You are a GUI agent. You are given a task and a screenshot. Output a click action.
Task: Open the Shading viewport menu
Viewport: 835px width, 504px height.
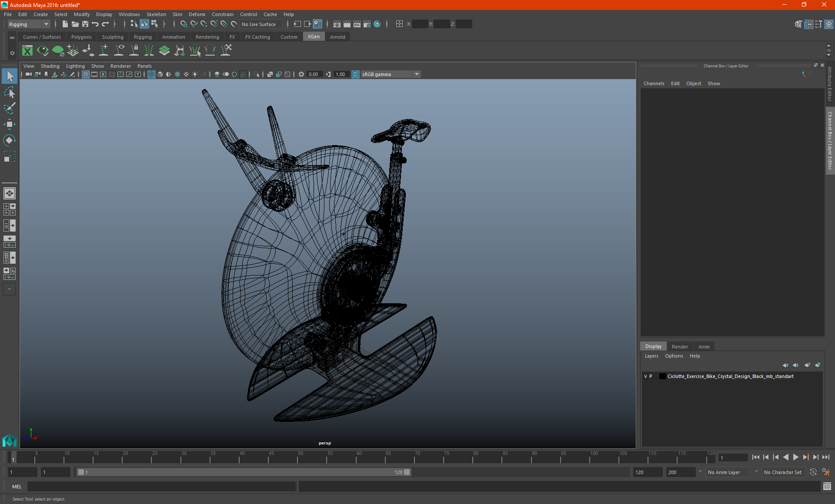pyautogui.click(x=50, y=66)
